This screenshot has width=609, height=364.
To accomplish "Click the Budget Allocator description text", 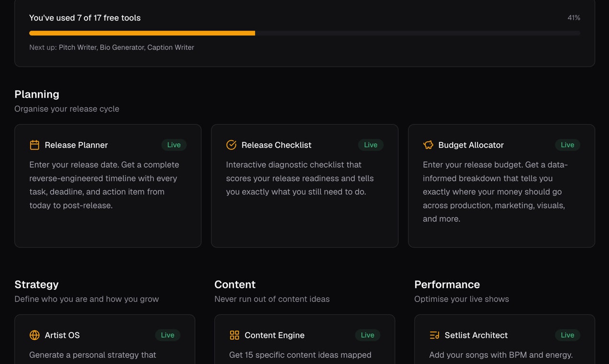I will tap(495, 192).
